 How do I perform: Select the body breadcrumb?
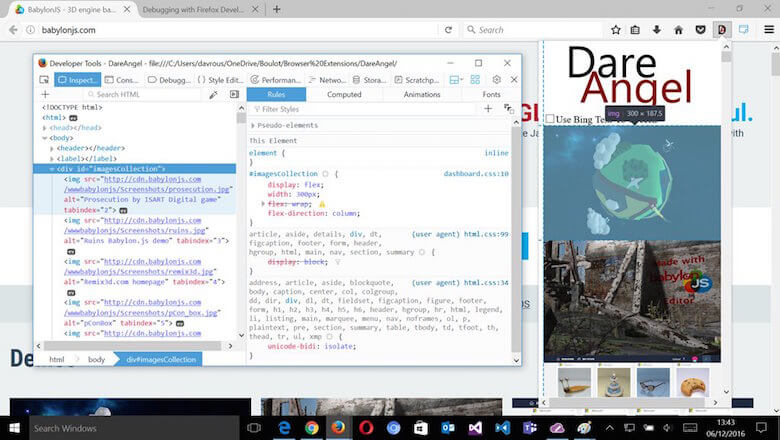96,359
